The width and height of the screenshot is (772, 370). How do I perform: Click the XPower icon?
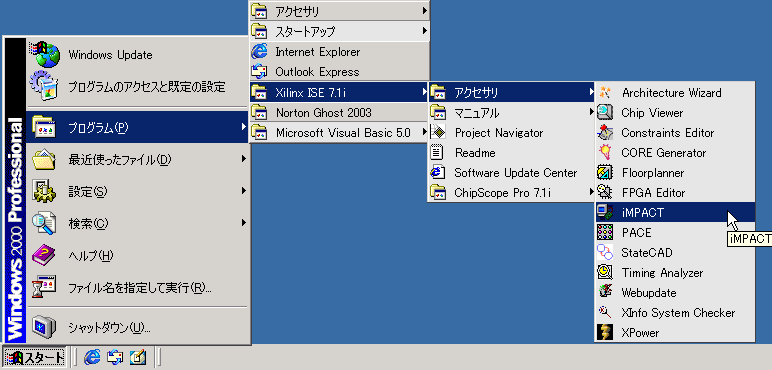pos(605,333)
